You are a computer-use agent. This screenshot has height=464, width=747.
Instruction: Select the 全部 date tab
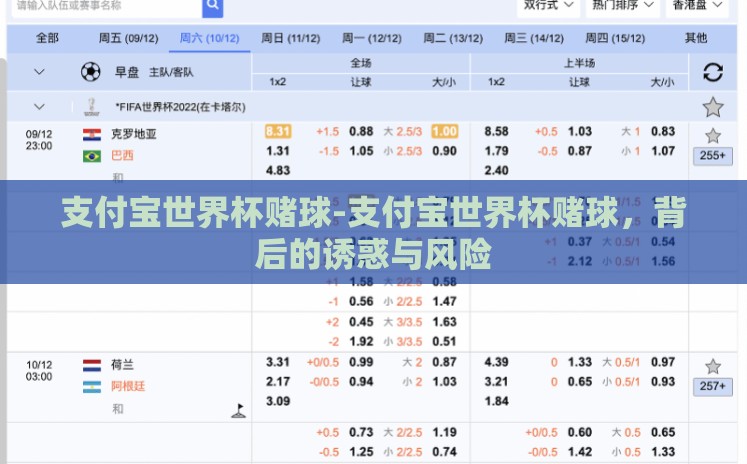coord(47,38)
